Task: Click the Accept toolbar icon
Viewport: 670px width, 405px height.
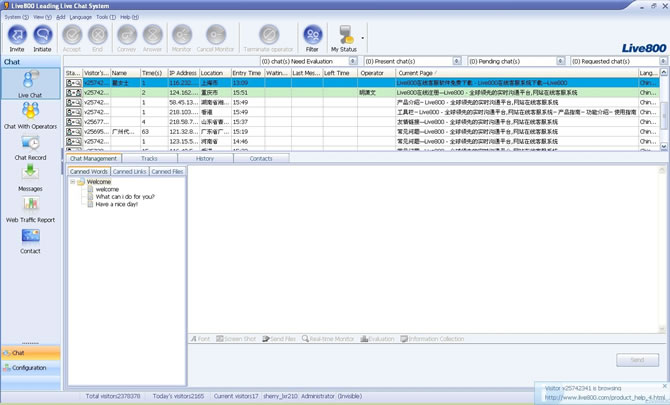Action: pyautogui.click(x=72, y=35)
